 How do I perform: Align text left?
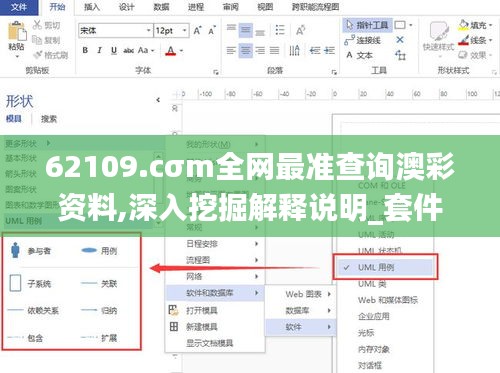(x=231, y=51)
